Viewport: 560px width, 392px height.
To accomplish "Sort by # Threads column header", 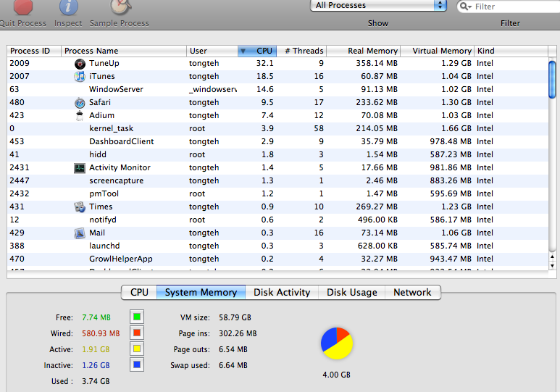I will point(301,51).
